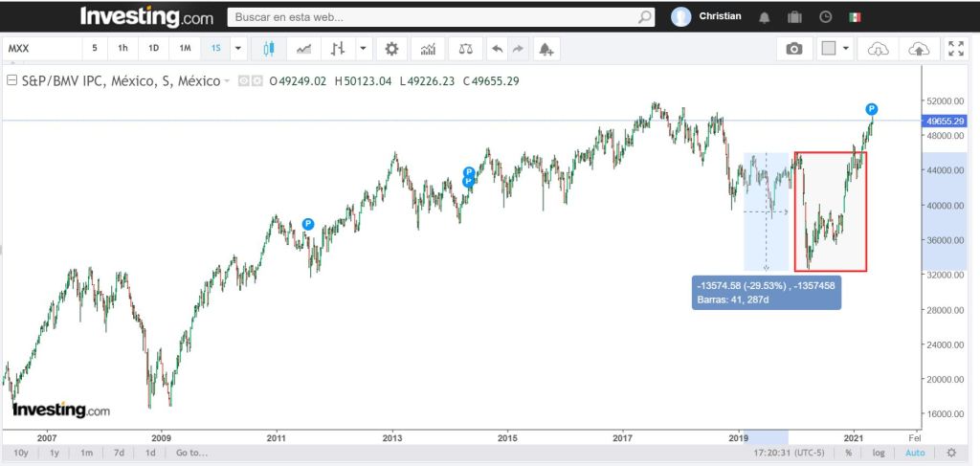
Task: Switch chart to fullscreen mode
Action: [x=955, y=49]
